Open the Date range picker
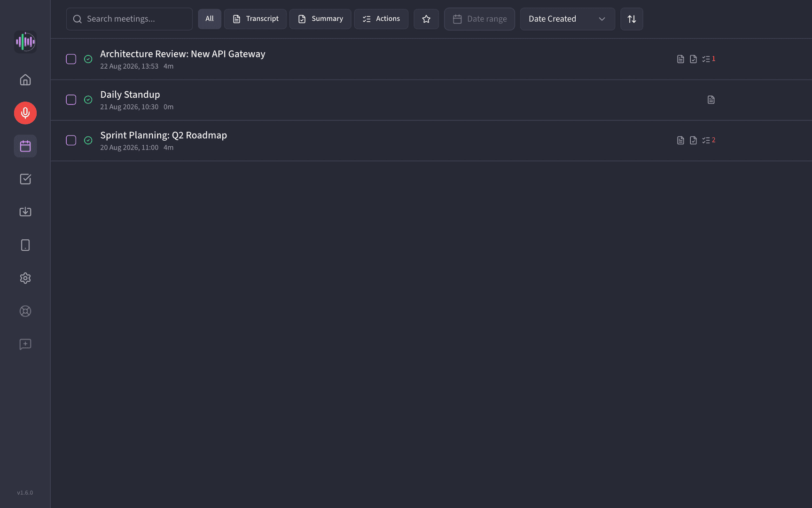This screenshot has height=508, width=812. [x=479, y=19]
